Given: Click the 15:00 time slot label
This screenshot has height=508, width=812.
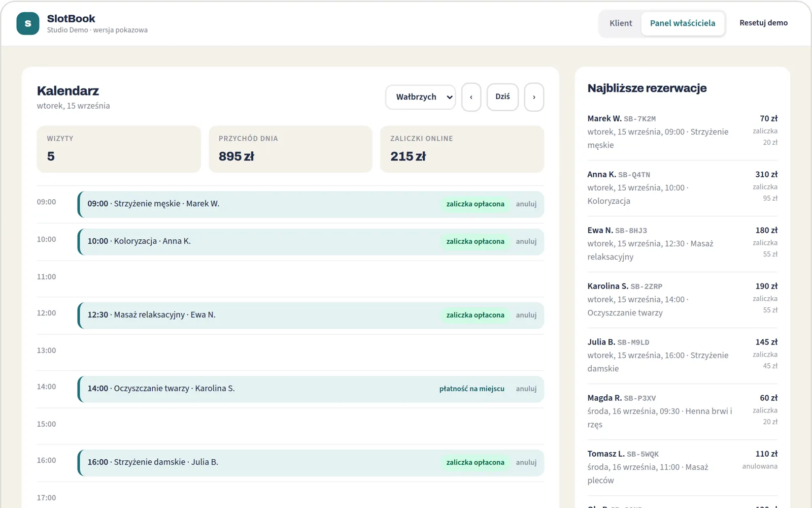Looking at the screenshot, I should tap(46, 424).
